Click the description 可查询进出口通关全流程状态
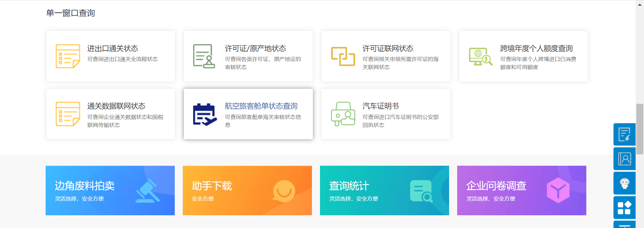The width and height of the screenshot is (644, 228). tap(122, 59)
